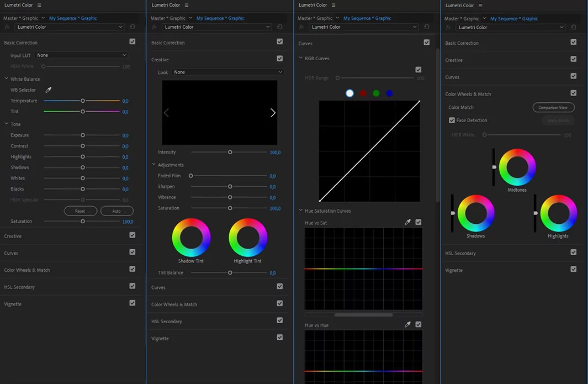The image size is (588, 384).
Task: Click the Auto tone button
Action: 117,211
